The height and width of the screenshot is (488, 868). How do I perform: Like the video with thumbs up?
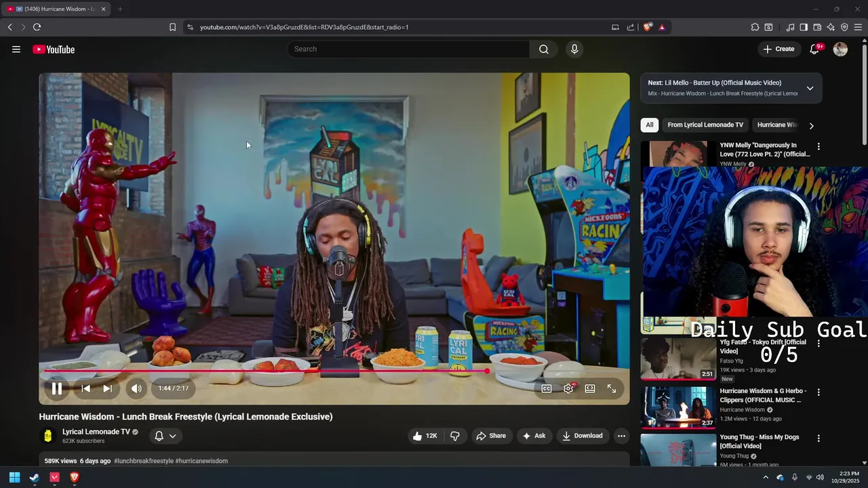[x=425, y=436]
